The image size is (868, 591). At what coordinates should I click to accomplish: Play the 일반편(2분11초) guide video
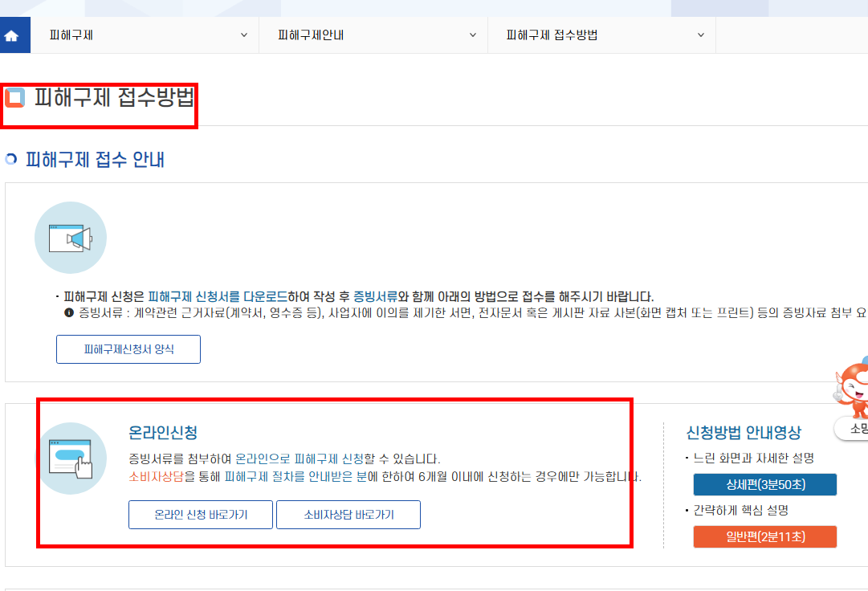coord(764,536)
